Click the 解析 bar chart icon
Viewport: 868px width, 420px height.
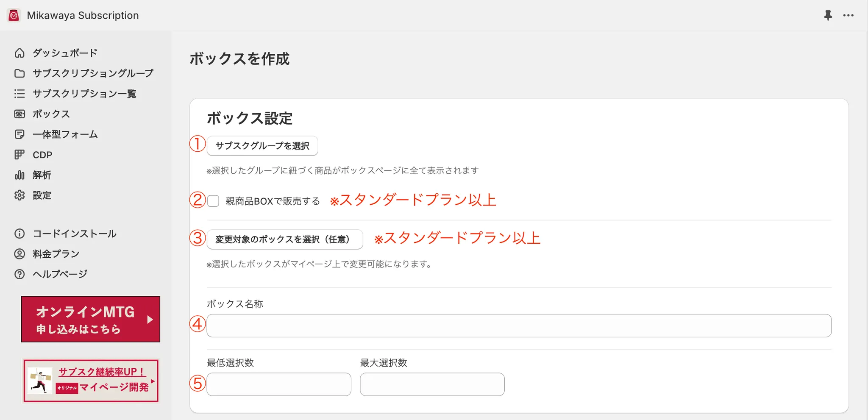(19, 175)
